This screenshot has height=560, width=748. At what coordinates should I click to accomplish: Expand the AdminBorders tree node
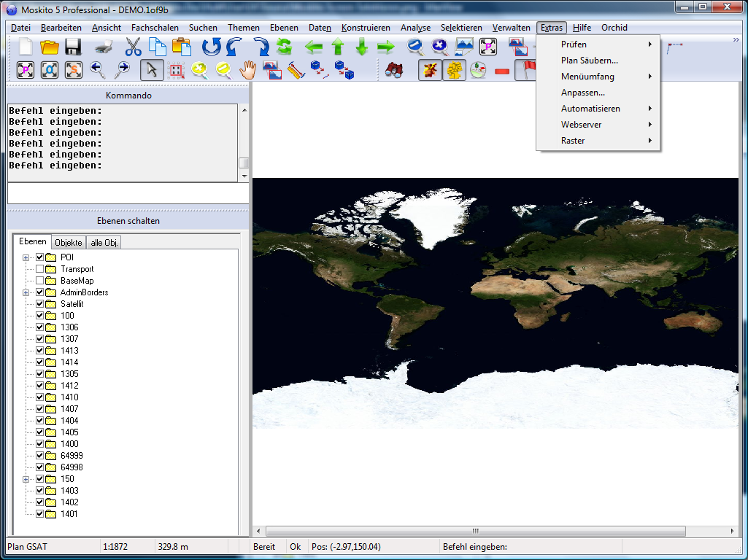point(26,292)
